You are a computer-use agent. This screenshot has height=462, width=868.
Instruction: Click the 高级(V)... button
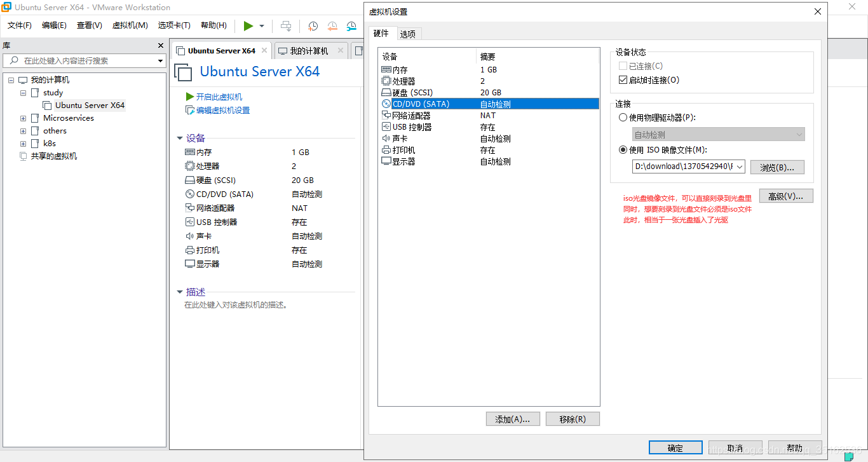point(786,196)
